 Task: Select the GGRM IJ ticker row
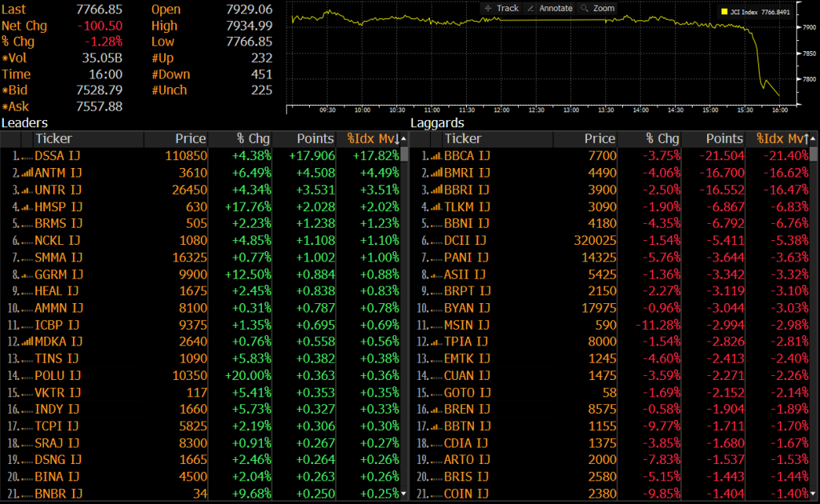[200, 274]
